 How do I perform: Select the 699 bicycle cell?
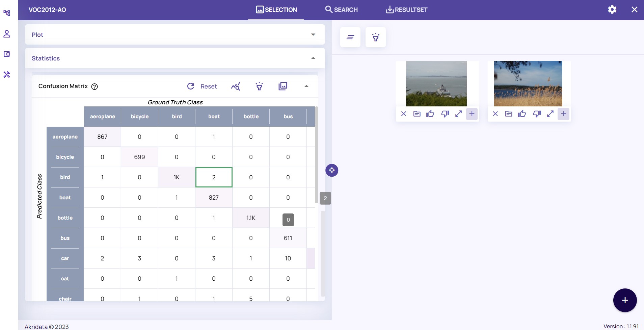[139, 157]
